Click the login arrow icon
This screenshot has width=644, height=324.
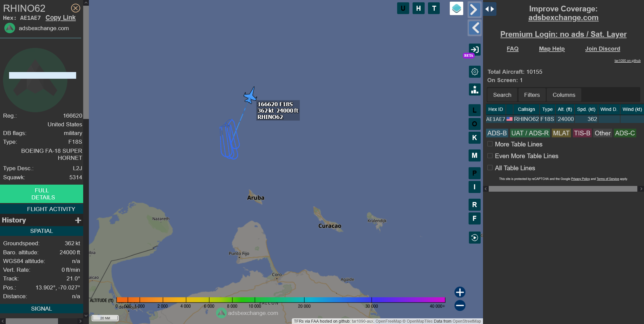(474, 50)
